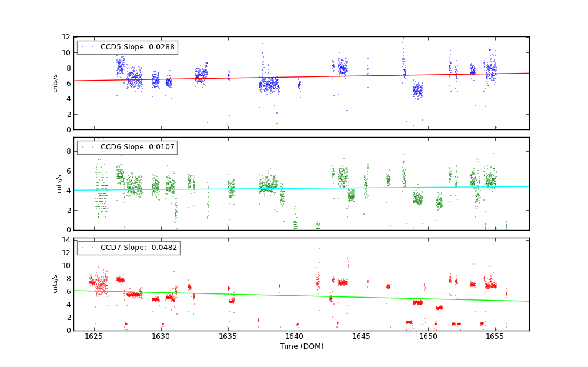Click the cnts/s label of the middle plot
The width and height of the screenshot is (588, 367).
(59, 183)
